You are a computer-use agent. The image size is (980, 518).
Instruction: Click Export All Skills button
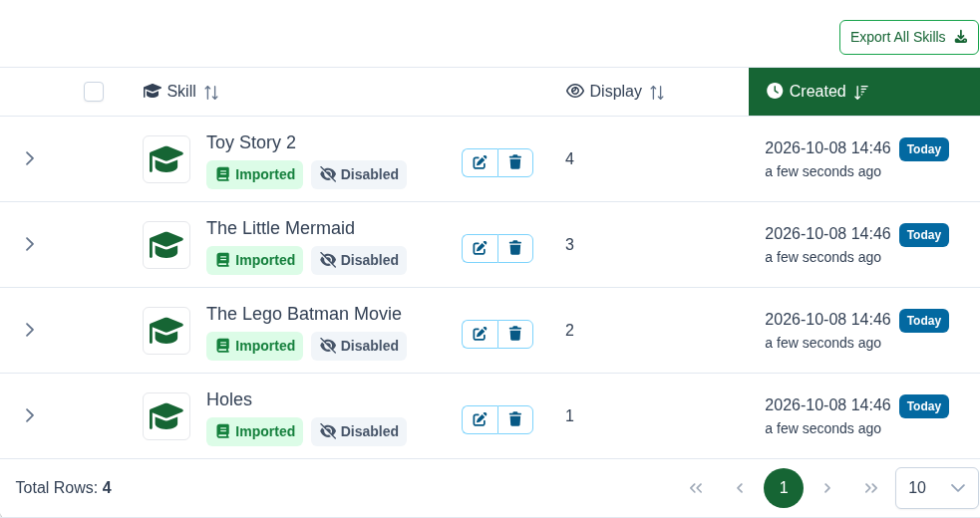point(909,38)
